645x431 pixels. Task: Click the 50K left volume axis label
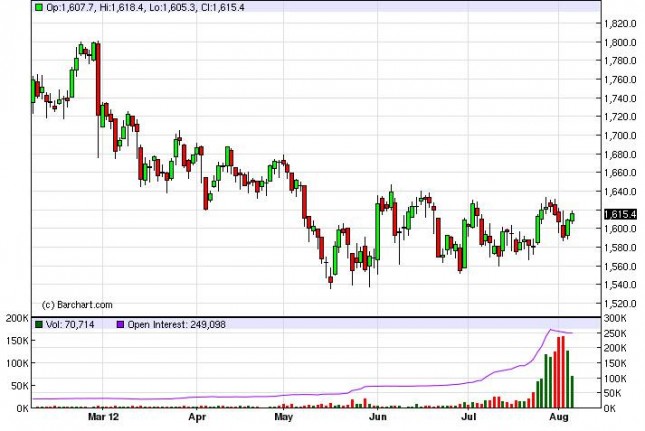click(x=17, y=386)
